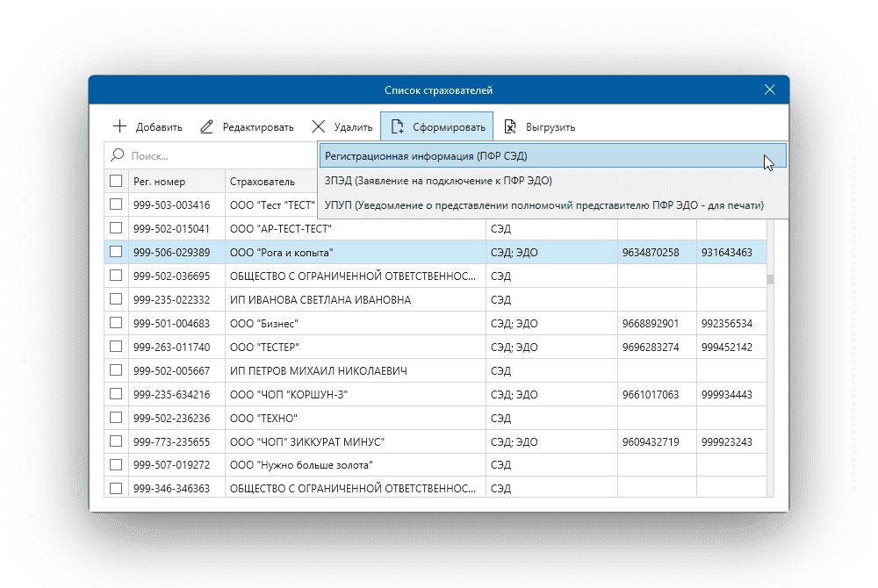This screenshot has width=878, height=588.
Task: Tick the checkbox for ИП ПЕТРОВ МИХАИЛ НИКОЛАЕВИЧ
Action: click(x=116, y=369)
